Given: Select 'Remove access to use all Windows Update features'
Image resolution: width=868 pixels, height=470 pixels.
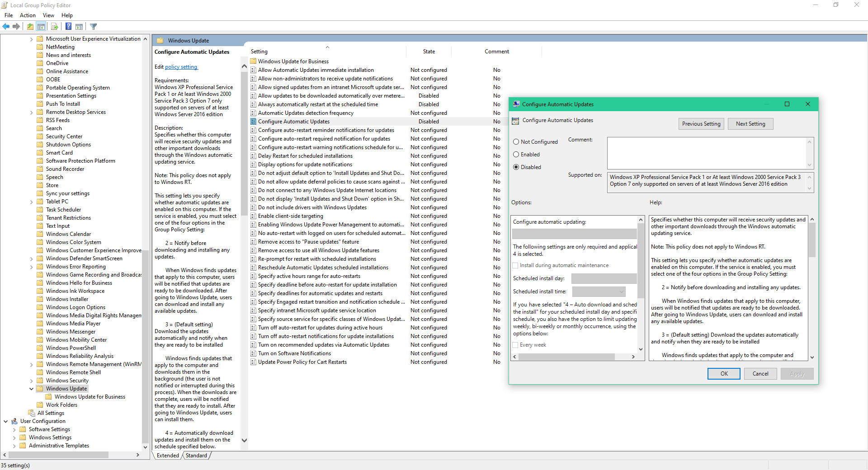Looking at the screenshot, I should coord(319,250).
